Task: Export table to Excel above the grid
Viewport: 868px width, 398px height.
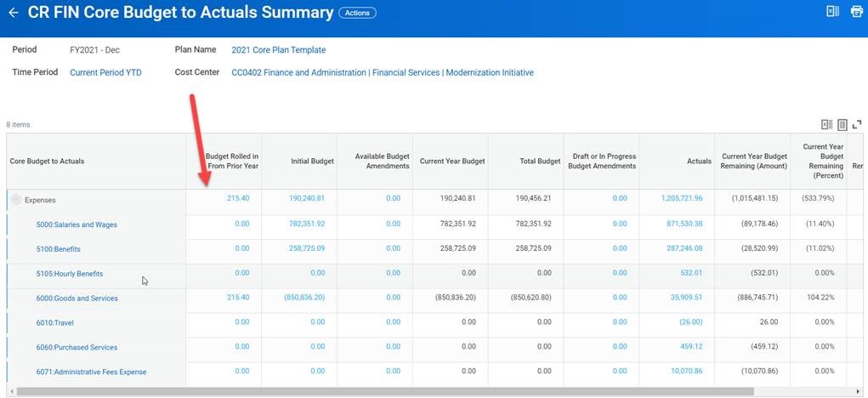Action: 826,124
